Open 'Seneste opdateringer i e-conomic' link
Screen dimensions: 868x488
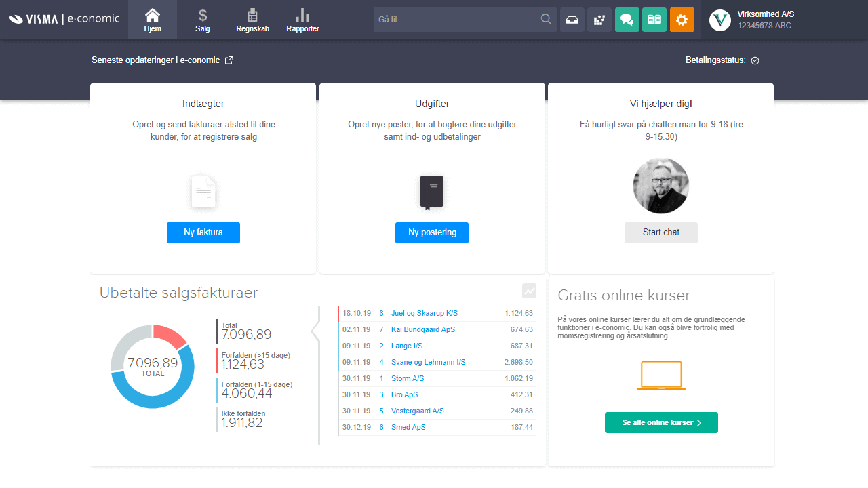pyautogui.click(x=156, y=60)
